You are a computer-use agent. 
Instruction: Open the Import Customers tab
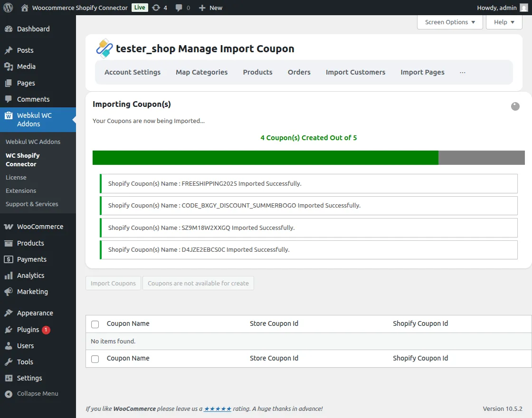[355, 72]
